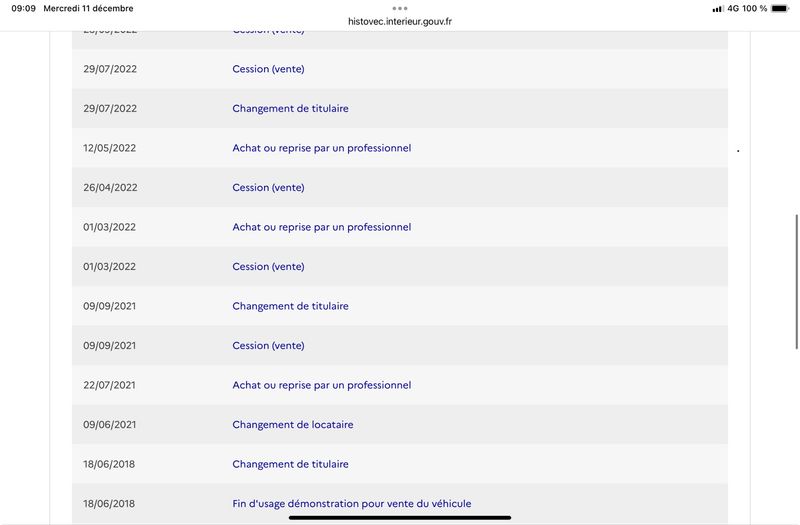Tap the battery icon in the status bar

click(x=780, y=9)
